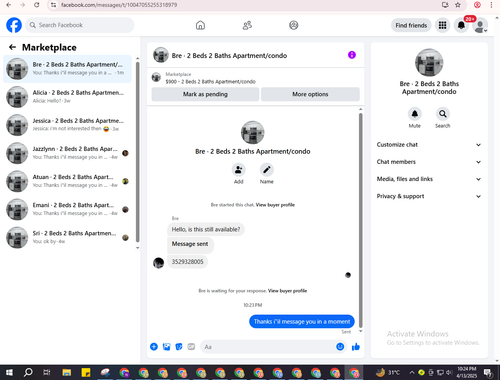Click the Search Facebook field
The image size is (500, 380).
point(80,25)
